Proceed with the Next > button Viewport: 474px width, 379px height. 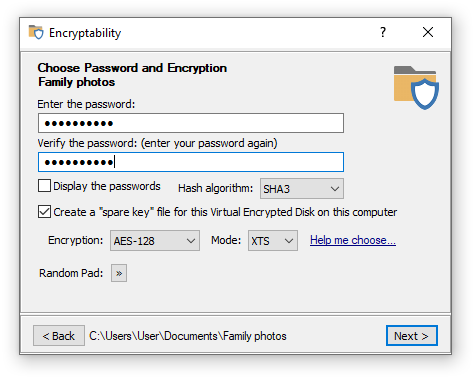tap(412, 336)
